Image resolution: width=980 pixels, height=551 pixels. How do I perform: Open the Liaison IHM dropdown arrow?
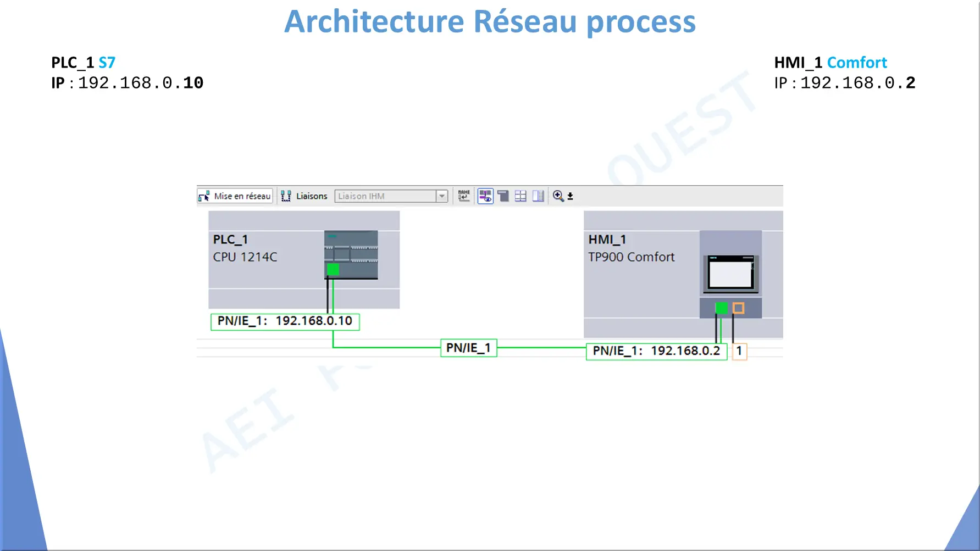coord(442,196)
